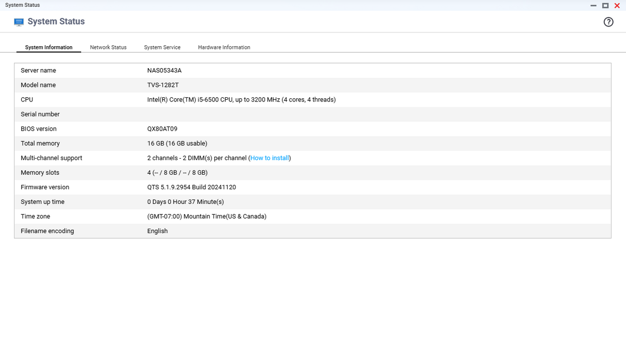Select the Mountain Time zone value
Image resolution: width=626 pixels, height=364 pixels.
[207, 216]
